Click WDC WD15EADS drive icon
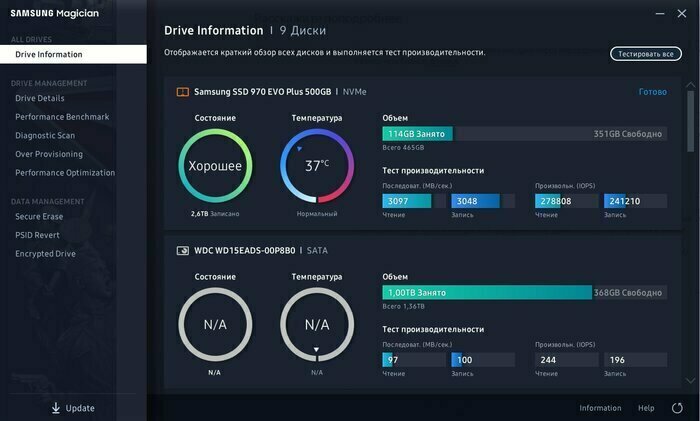The height and width of the screenshot is (421, 700). pos(183,251)
